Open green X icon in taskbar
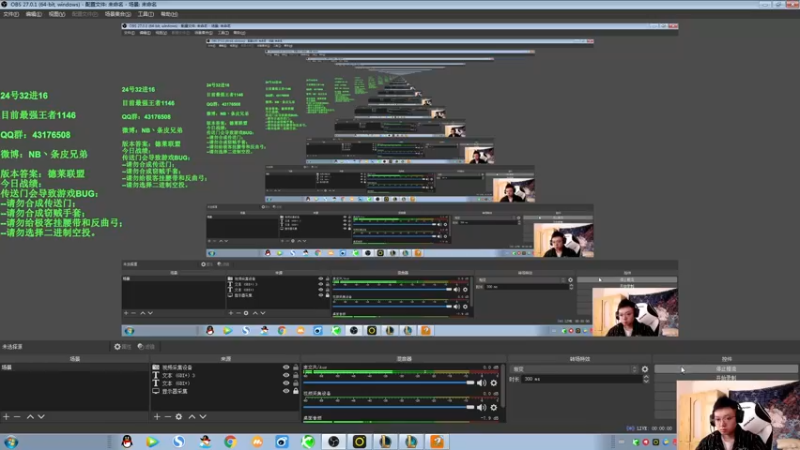Viewport: 800px width, 450px height. (x=308, y=442)
